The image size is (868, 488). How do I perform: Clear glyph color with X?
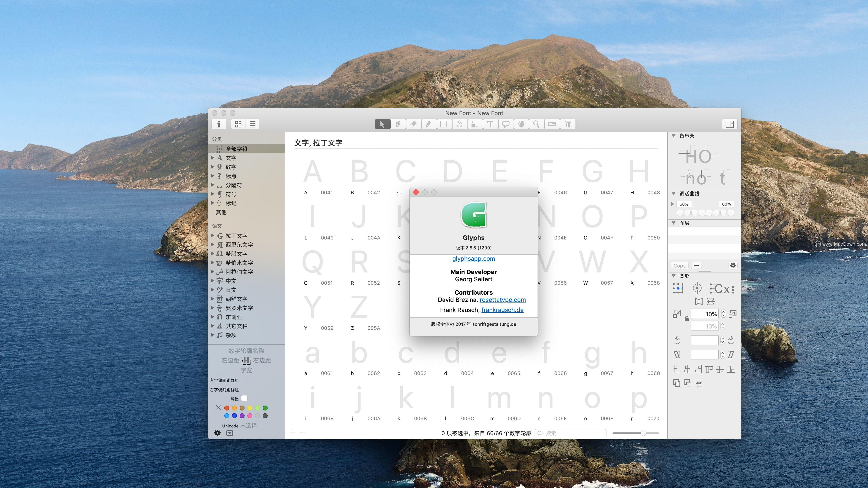point(218,408)
